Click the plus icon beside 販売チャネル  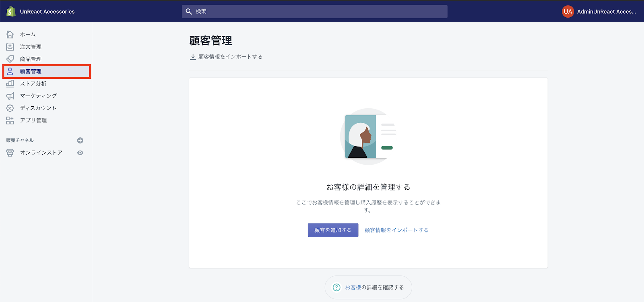tap(80, 141)
